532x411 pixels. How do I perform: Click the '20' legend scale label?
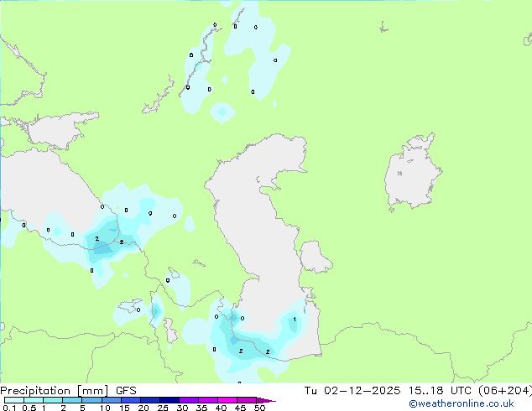143,408
